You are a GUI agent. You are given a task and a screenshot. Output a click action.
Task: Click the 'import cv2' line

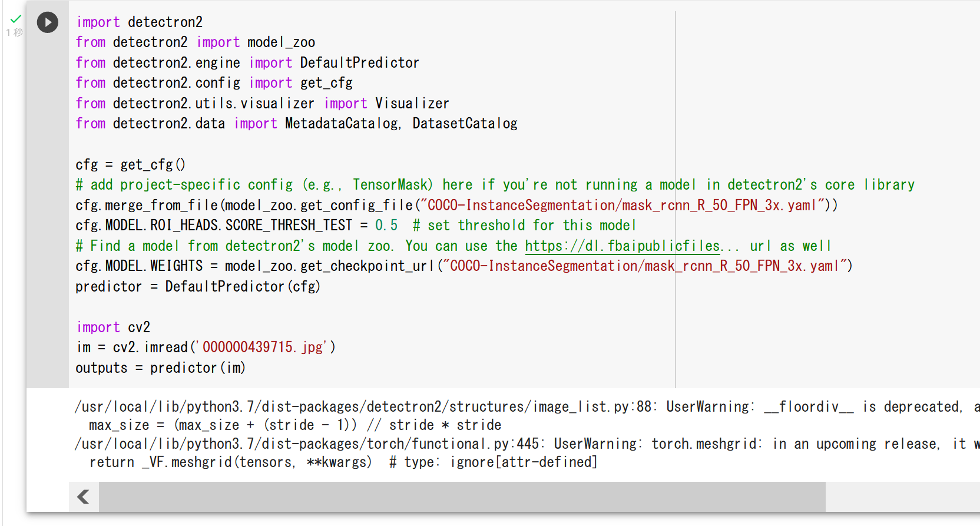click(113, 327)
